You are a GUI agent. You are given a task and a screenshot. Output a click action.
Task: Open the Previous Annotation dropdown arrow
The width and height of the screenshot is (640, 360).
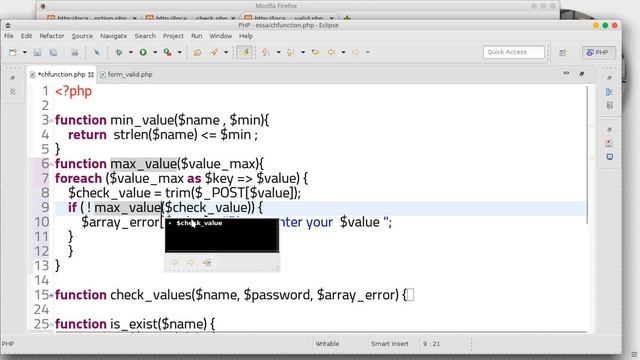303,52
